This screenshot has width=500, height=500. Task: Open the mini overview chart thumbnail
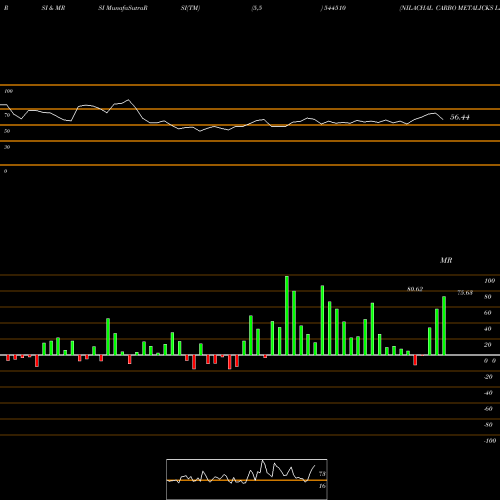click(247, 479)
